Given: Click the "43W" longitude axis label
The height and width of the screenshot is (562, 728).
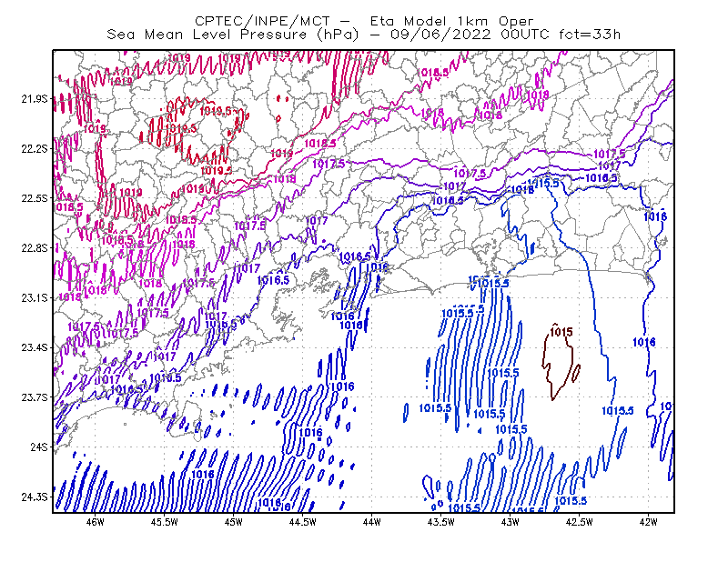Looking at the screenshot, I should [511, 522].
